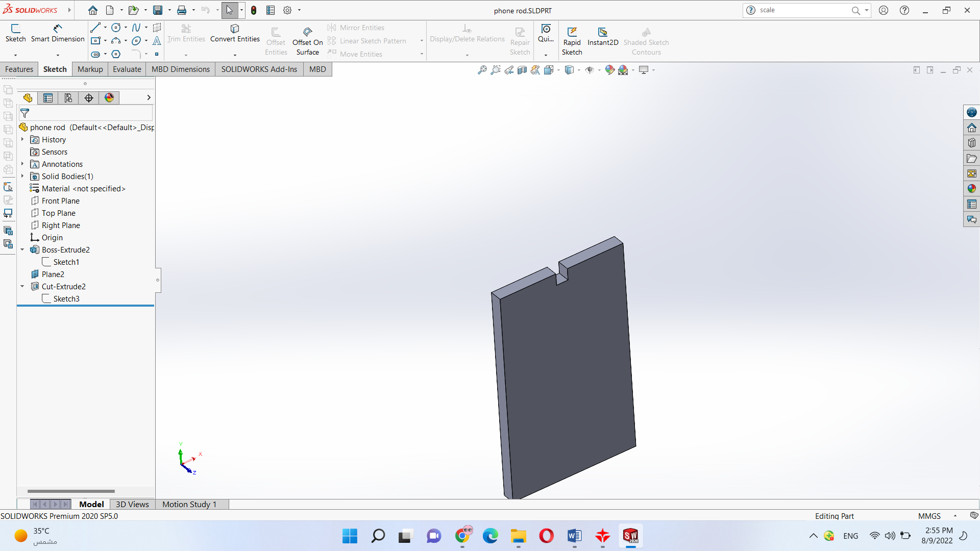The width and height of the screenshot is (980, 551).
Task: Toggle Rapid Sketch mode
Action: click(572, 41)
